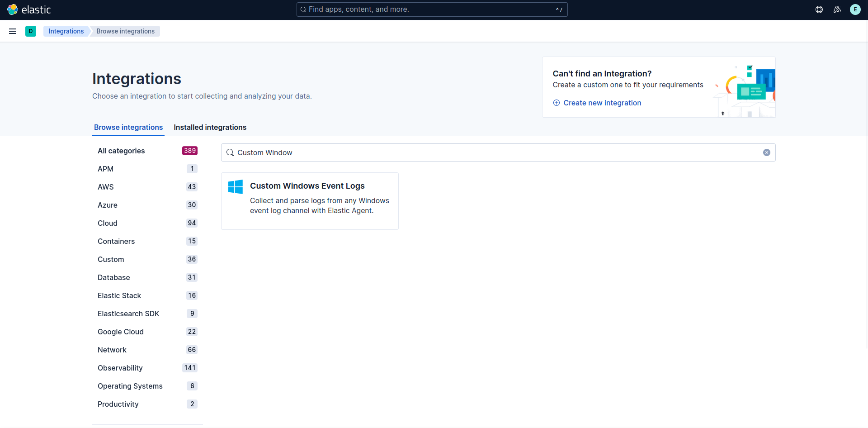Image resolution: width=868 pixels, height=428 pixels.
Task: Click the custom integration illustration
Action: point(745,90)
